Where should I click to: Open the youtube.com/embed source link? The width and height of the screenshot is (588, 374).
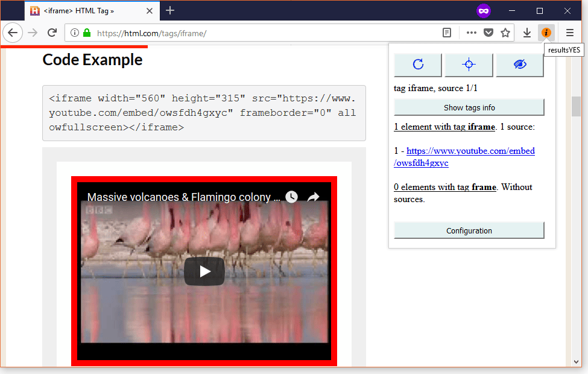(x=464, y=157)
